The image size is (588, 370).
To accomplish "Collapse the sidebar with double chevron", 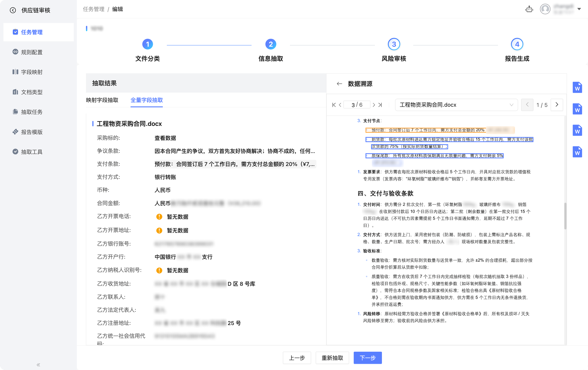I will tap(38, 365).
